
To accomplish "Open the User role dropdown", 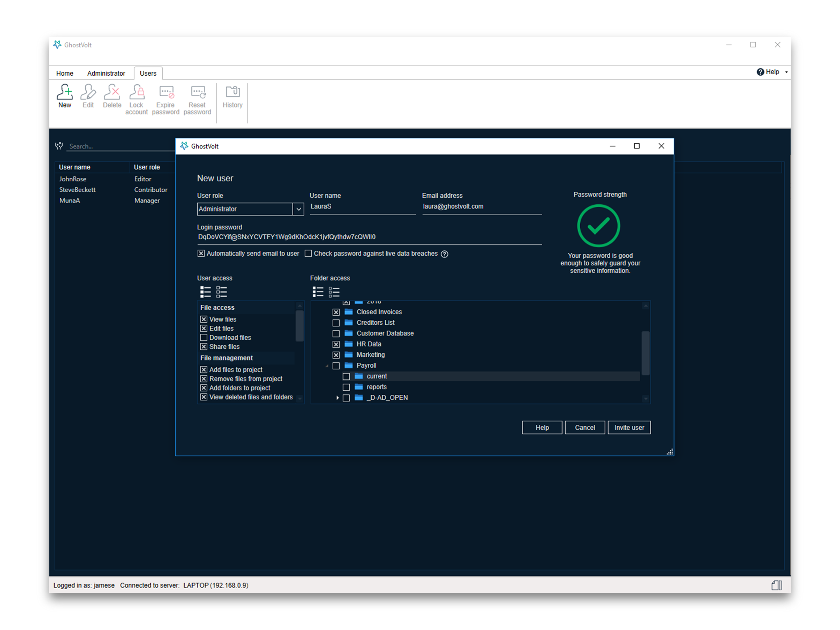I will pyautogui.click(x=298, y=209).
